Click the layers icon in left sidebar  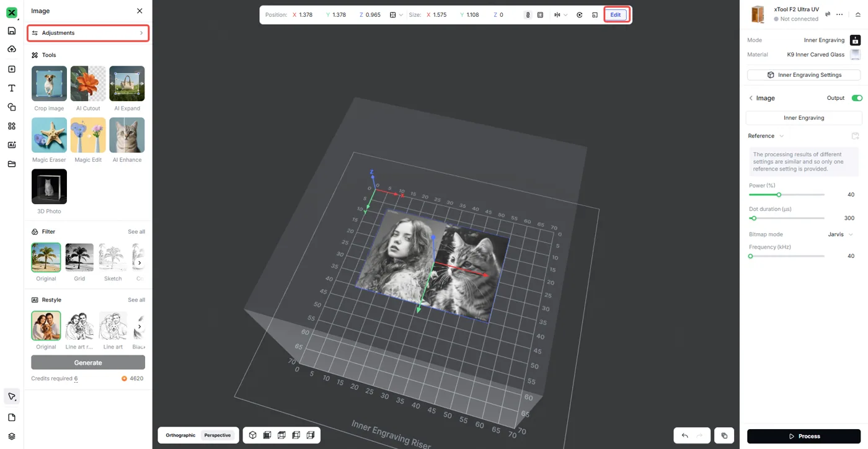click(11, 437)
